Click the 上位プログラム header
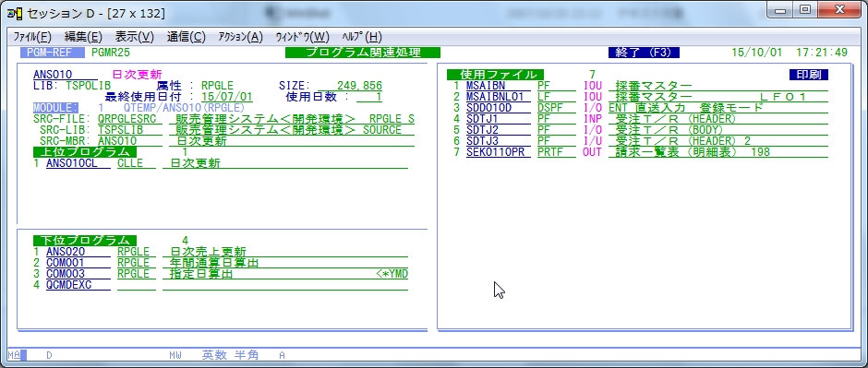 tap(85, 152)
